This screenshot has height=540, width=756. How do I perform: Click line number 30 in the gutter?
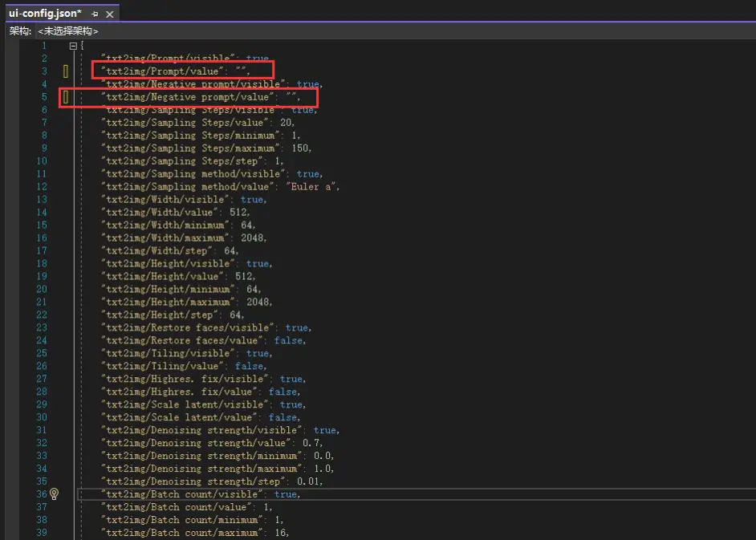click(x=42, y=417)
